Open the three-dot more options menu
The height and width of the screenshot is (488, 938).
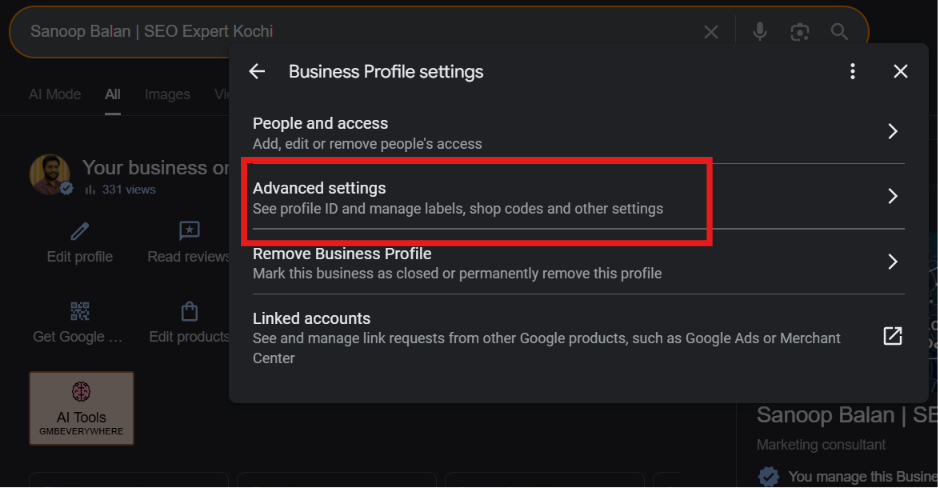click(x=852, y=72)
